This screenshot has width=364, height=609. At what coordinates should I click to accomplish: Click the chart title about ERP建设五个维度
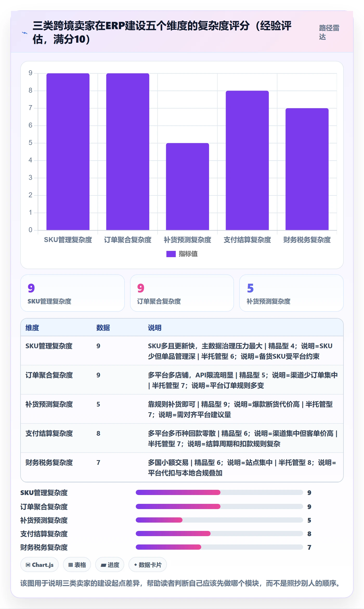[162, 32]
